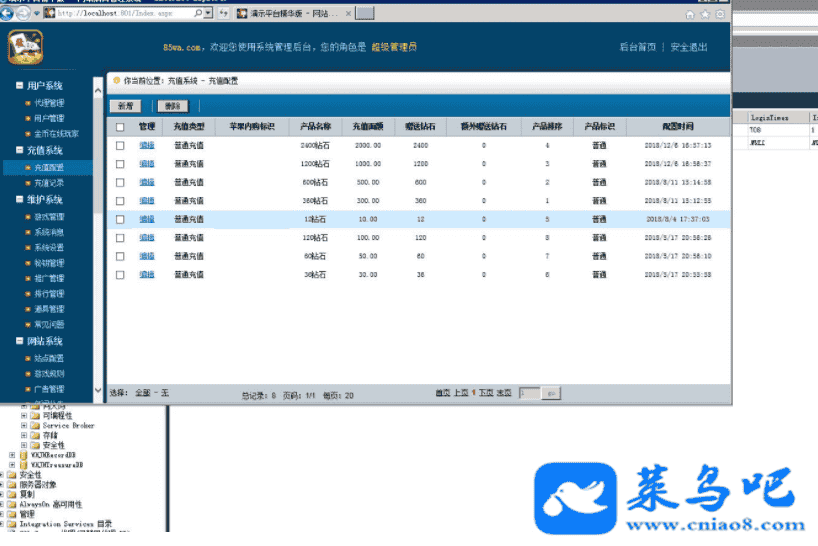This screenshot has width=818, height=546.
Task: Expand the Service Broker tree node
Action: pyautogui.click(x=24, y=426)
